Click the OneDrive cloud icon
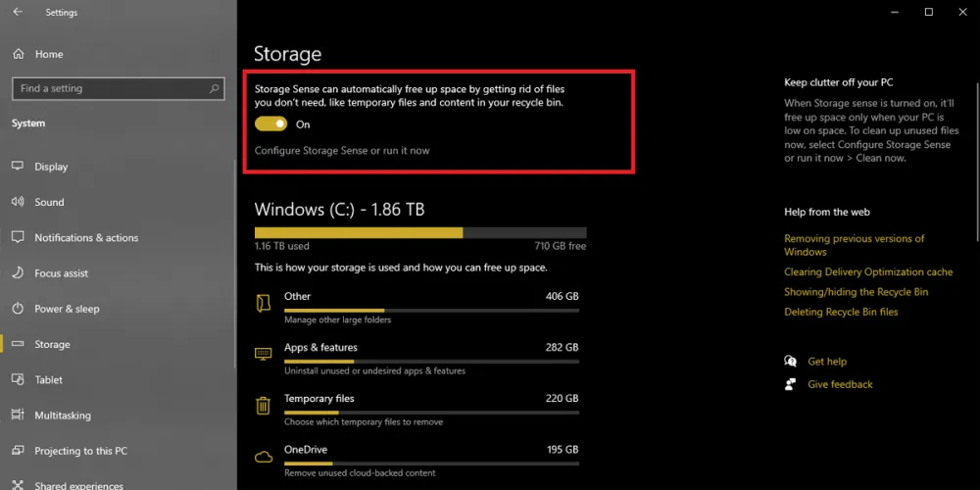 (263, 457)
